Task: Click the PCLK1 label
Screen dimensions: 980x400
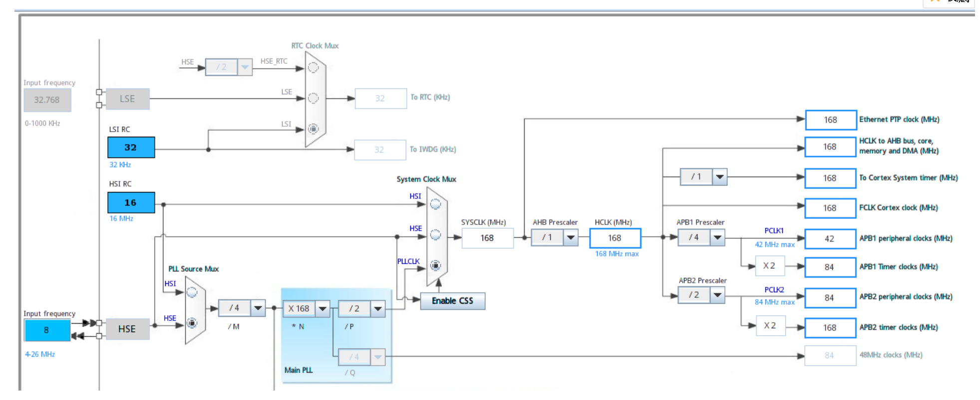Action: [x=774, y=230]
